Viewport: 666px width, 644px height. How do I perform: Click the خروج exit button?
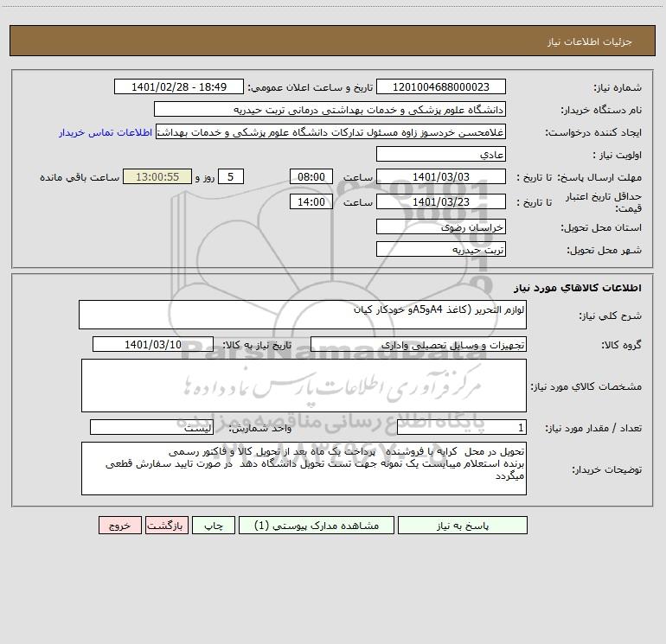119,526
